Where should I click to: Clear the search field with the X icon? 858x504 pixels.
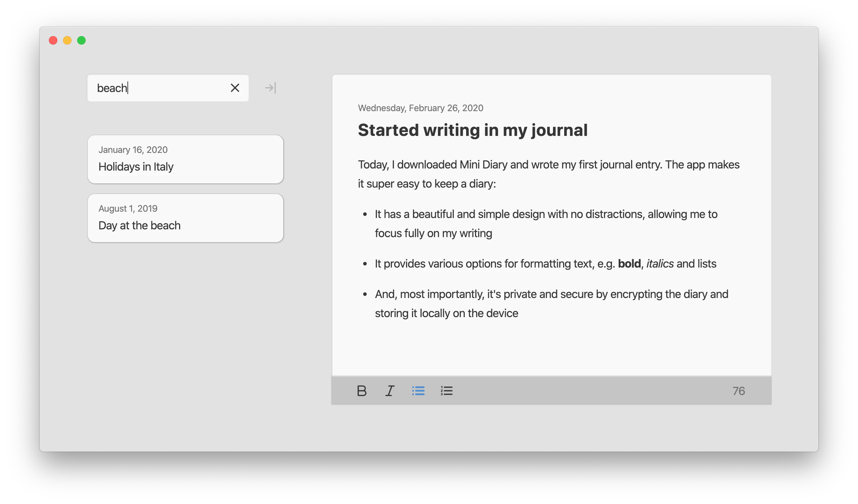pos(235,88)
